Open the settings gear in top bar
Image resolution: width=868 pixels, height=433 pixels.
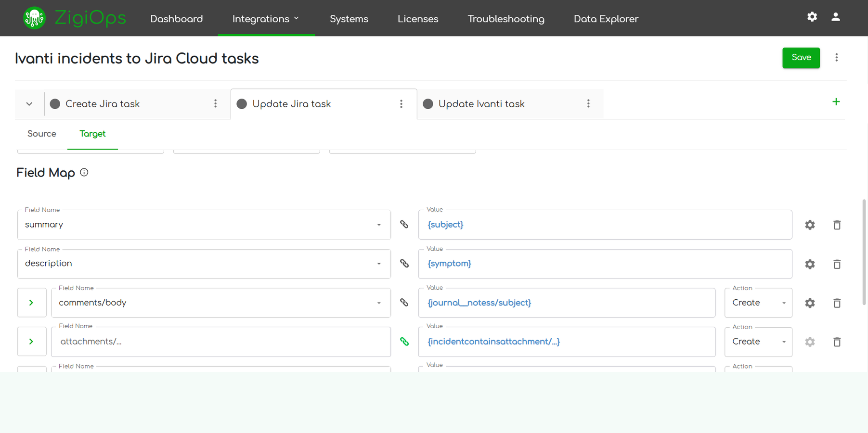point(812,17)
